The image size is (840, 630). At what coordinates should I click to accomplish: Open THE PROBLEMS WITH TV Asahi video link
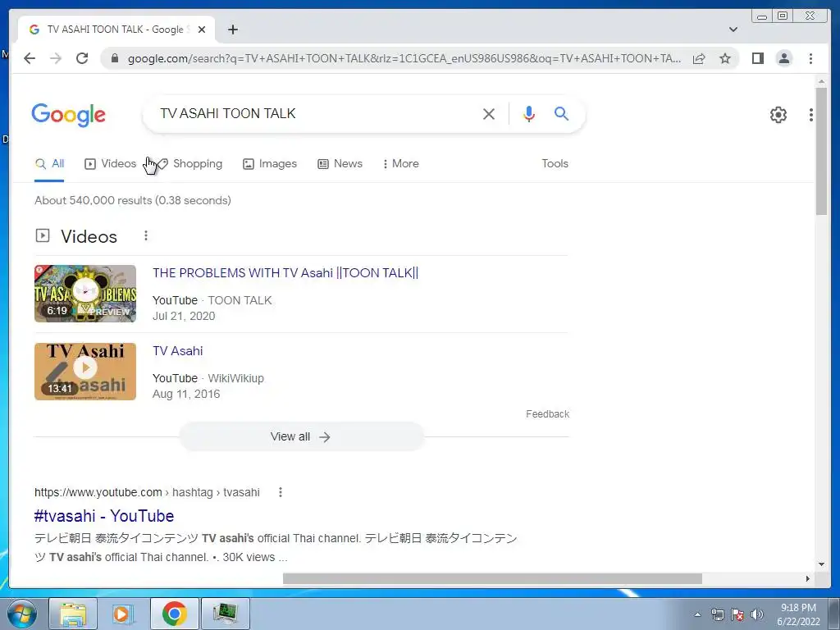[x=285, y=272]
